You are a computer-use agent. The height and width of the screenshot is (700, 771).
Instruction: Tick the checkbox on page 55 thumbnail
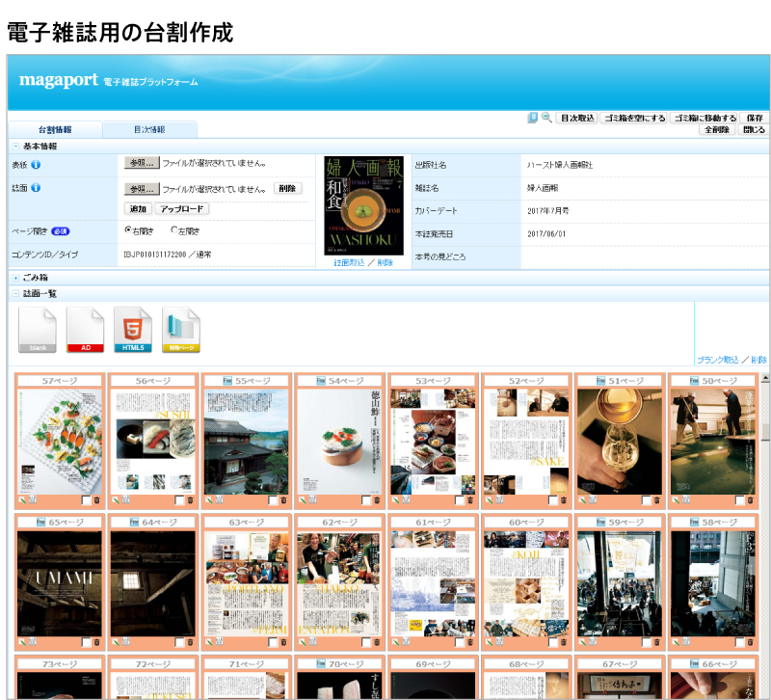pos(273,500)
